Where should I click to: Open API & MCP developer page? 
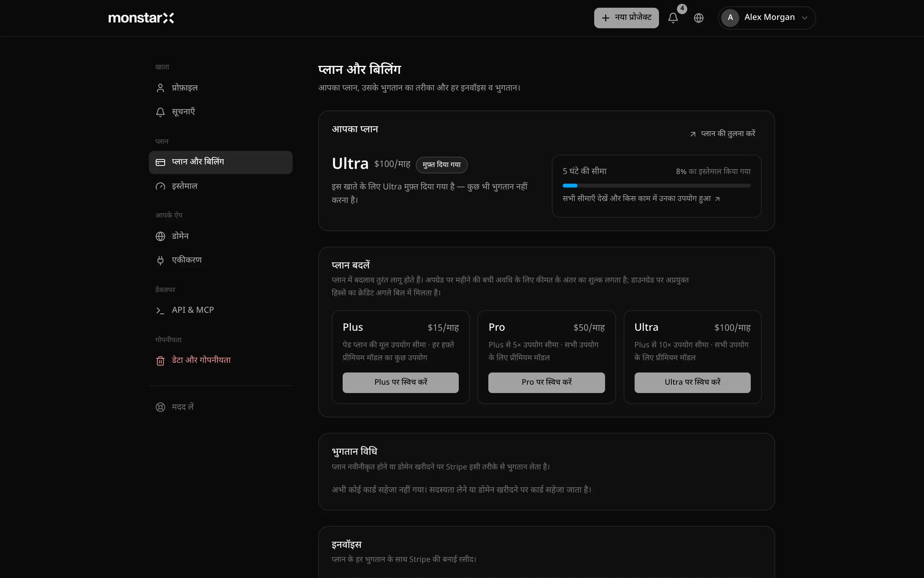tap(221, 311)
